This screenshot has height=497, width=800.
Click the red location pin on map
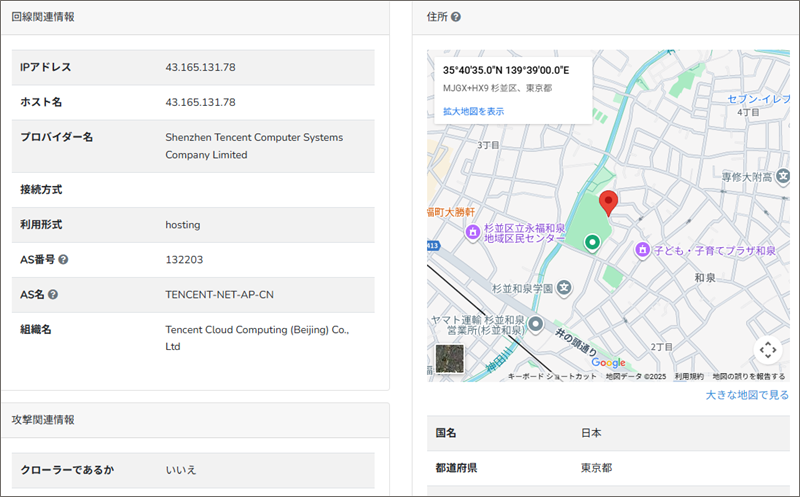607,203
